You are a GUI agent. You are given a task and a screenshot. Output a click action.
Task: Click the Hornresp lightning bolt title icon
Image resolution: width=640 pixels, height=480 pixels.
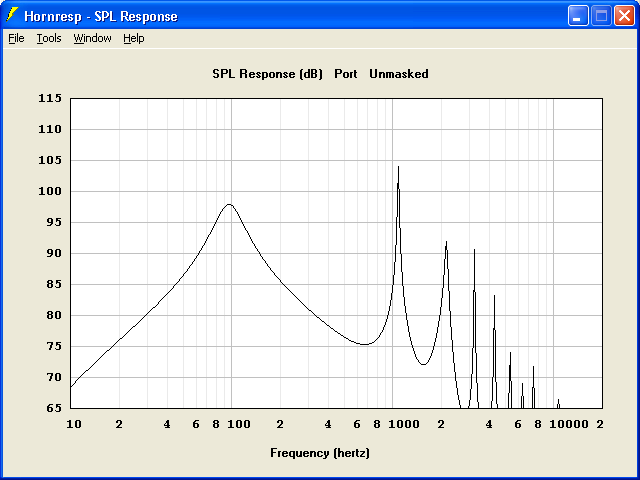pos(12,15)
